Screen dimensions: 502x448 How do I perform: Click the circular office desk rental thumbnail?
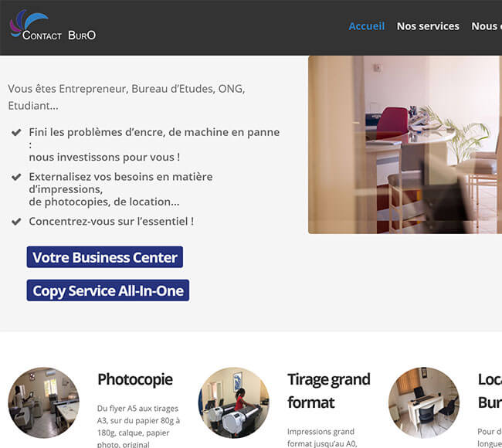pos(424,402)
